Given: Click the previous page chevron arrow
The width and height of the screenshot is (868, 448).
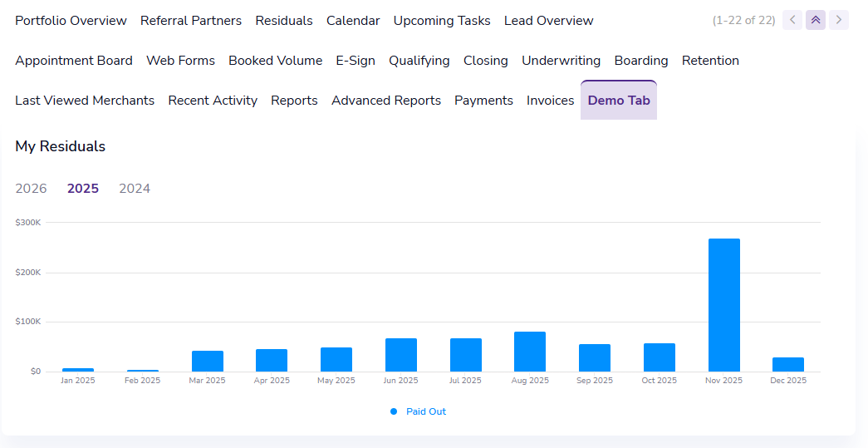Looking at the screenshot, I should click(x=792, y=20).
